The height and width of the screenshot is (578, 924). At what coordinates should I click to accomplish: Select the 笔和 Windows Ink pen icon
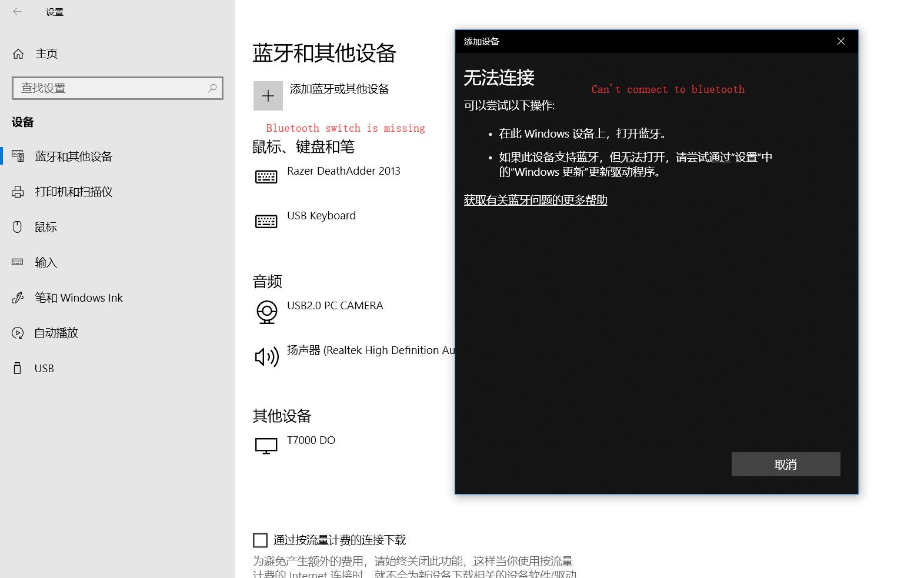click(18, 298)
